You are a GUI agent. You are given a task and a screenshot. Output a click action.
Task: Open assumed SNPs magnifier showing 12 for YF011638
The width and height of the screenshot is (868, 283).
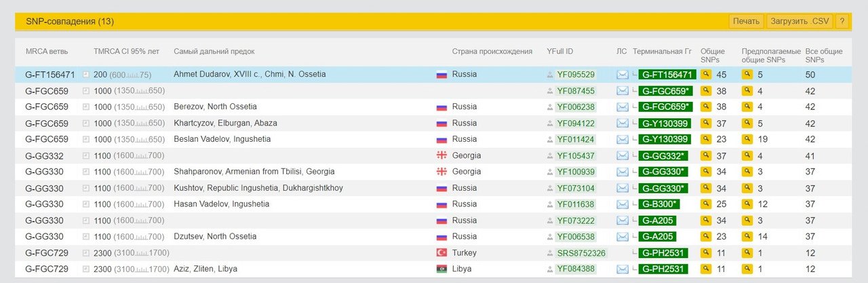(747, 204)
